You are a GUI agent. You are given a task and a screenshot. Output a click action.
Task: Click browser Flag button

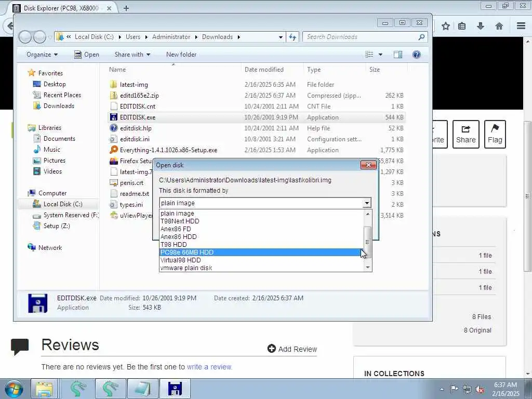(x=495, y=135)
